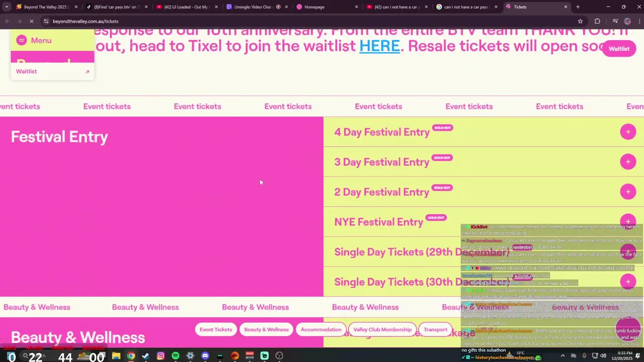Show hidden system tray icons chevron
The width and height of the screenshot is (644, 362).
tap(562, 356)
